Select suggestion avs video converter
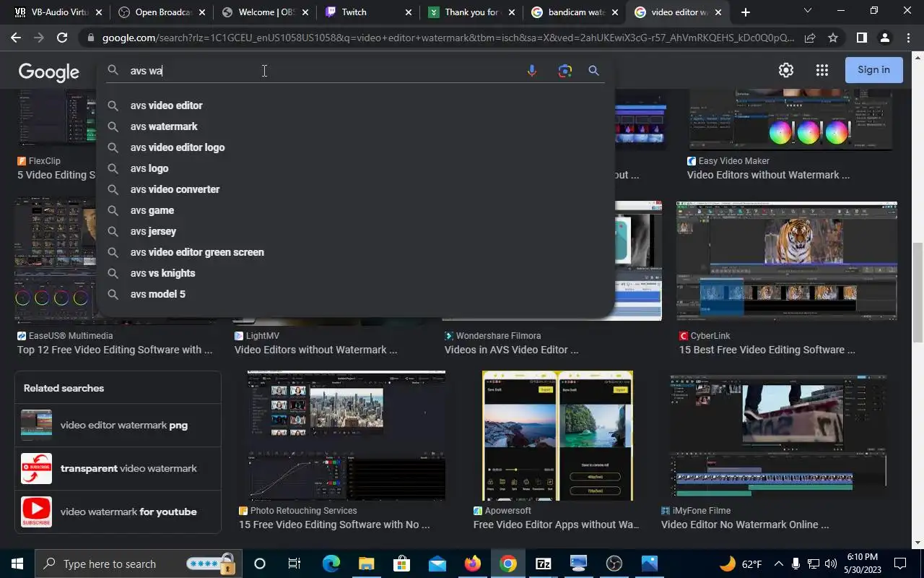The height and width of the screenshot is (578, 924). point(355,189)
